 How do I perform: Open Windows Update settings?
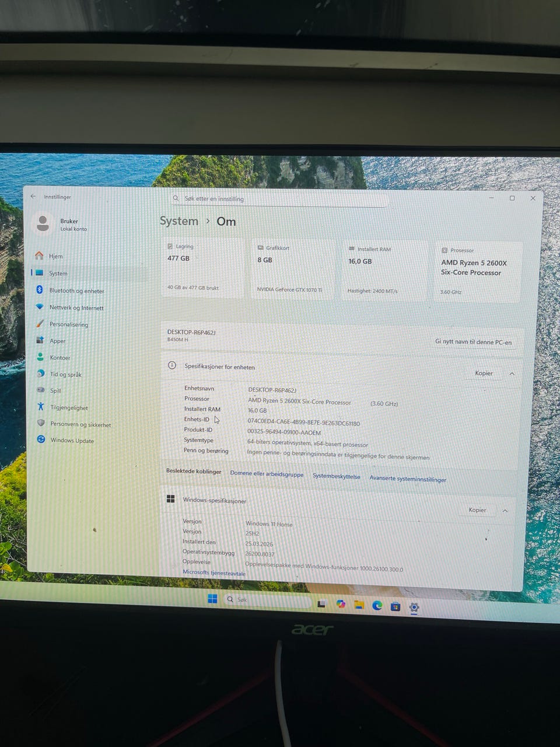point(72,441)
